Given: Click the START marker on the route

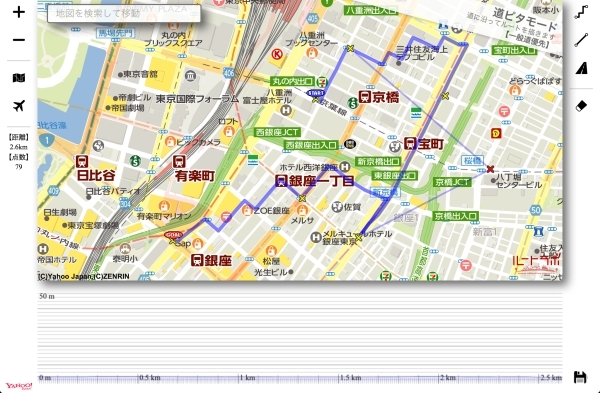Looking at the screenshot, I should tap(316, 93).
